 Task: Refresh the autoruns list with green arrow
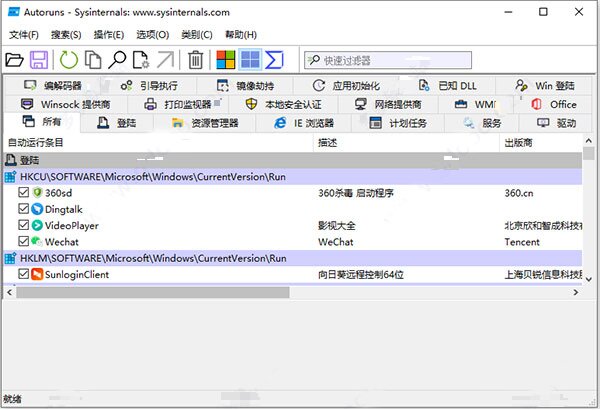coord(69,60)
